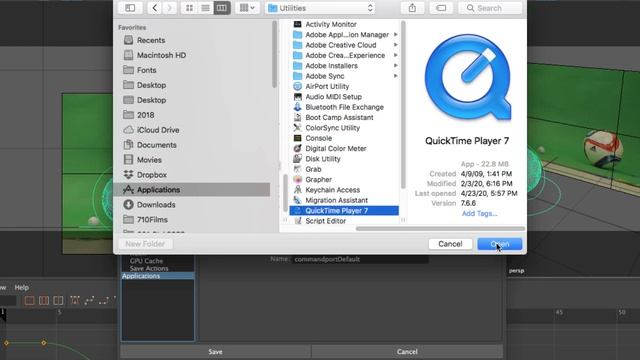Expand the Adobe Sync folder arrow
Image resolution: width=640 pixels, height=360 pixels.
point(396,76)
